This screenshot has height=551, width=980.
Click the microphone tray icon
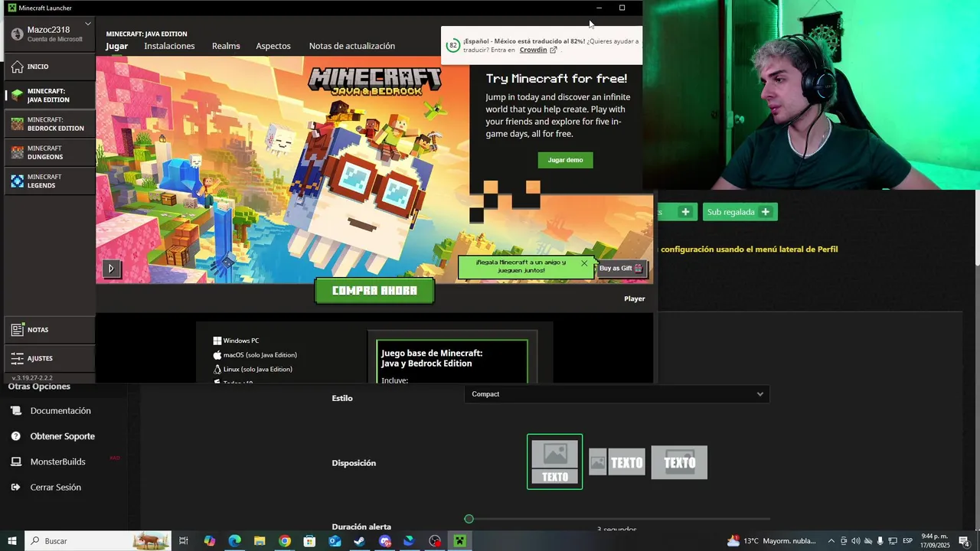[880, 541]
